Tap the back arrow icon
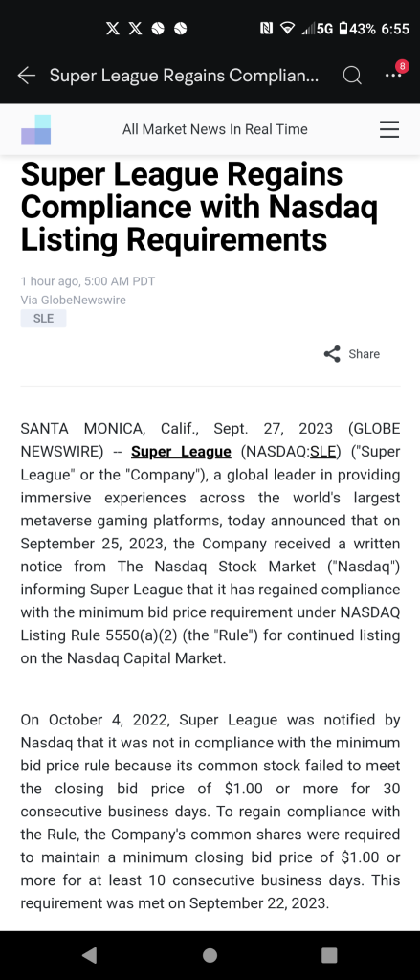This screenshot has height=980, width=420. click(26, 76)
